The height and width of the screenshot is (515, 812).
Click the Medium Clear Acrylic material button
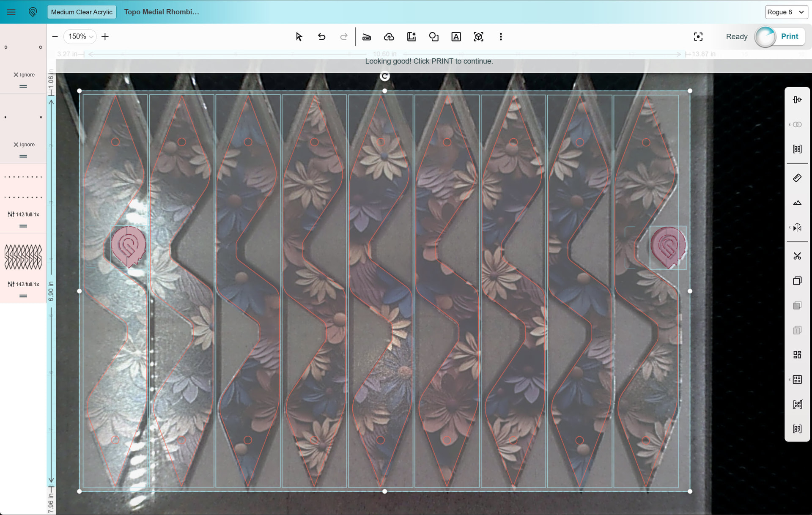(82, 12)
